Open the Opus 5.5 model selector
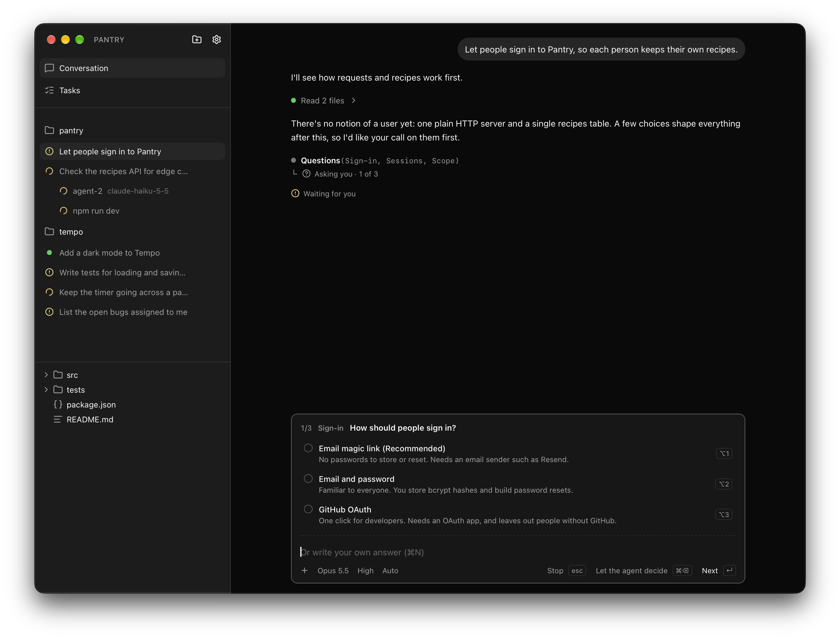Viewport: 840px width, 639px height. [333, 570]
